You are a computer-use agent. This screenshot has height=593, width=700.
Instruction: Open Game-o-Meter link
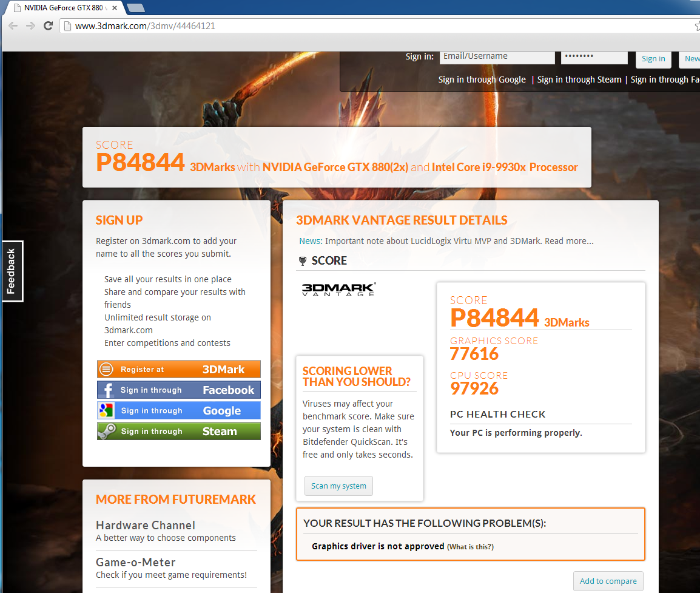pos(136,562)
